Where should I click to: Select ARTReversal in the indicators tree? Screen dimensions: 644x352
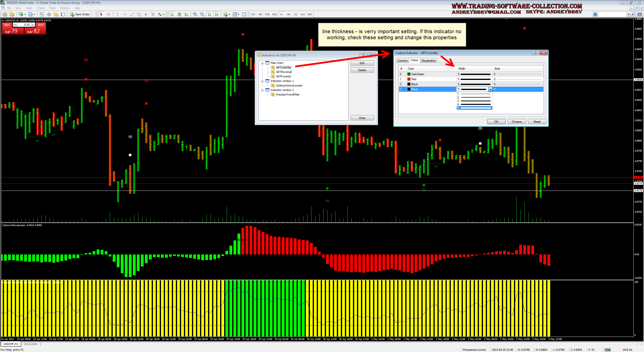[x=284, y=72]
